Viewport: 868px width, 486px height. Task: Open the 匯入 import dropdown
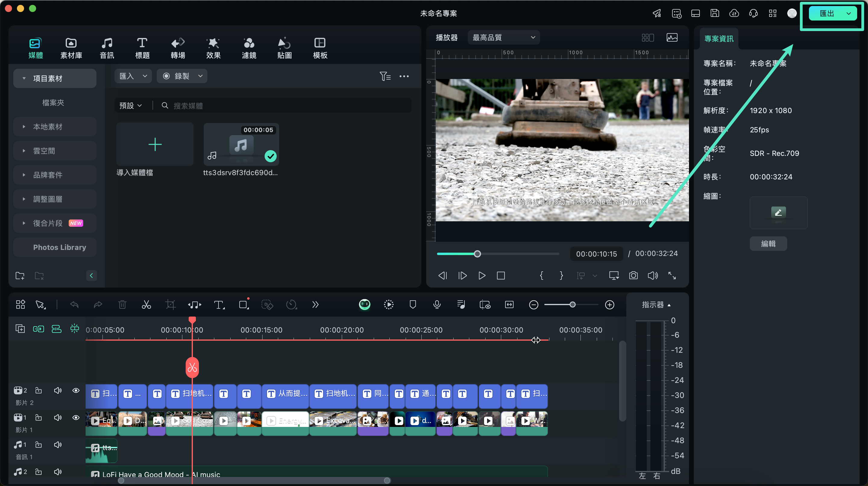pos(133,76)
